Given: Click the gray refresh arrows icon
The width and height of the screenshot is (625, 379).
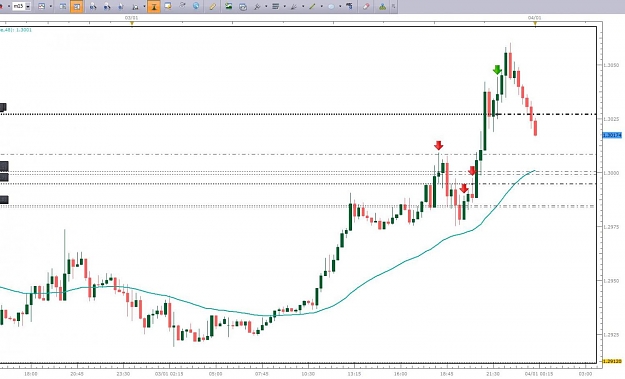Looking at the screenshot, I should click(x=182, y=6).
